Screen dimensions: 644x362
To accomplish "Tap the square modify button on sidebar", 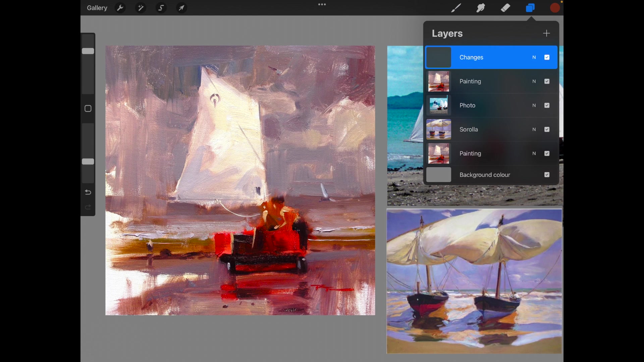I will point(88,109).
